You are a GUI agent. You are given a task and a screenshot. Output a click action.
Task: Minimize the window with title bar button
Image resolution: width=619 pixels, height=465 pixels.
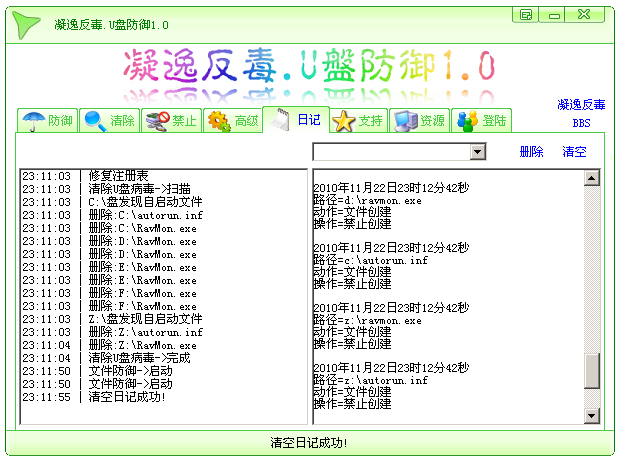tap(554, 15)
